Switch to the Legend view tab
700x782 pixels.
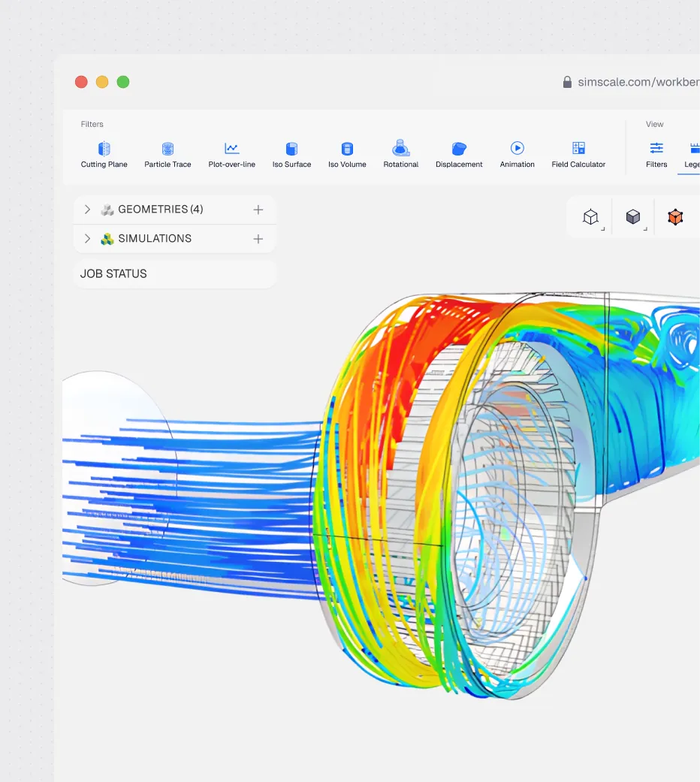click(692, 155)
